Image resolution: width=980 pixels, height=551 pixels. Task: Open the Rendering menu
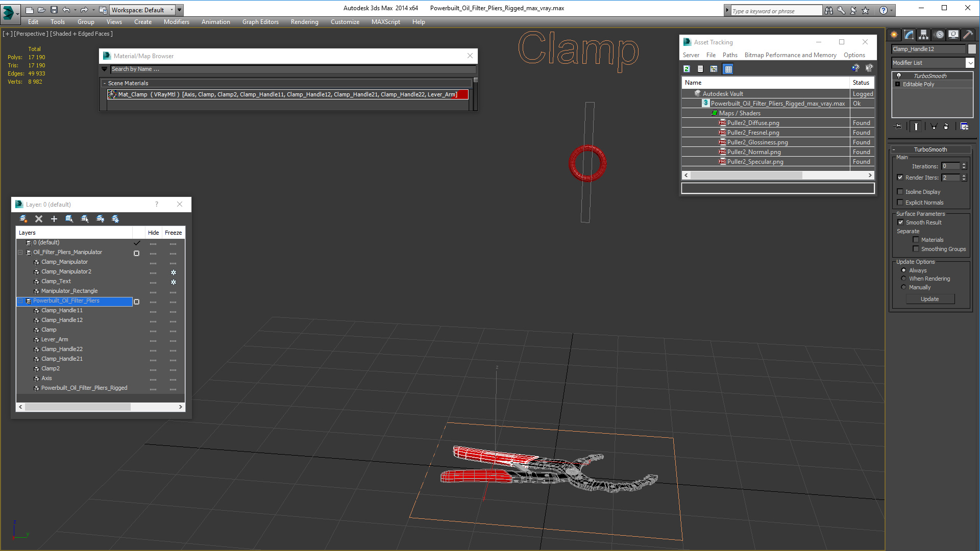[x=305, y=22]
